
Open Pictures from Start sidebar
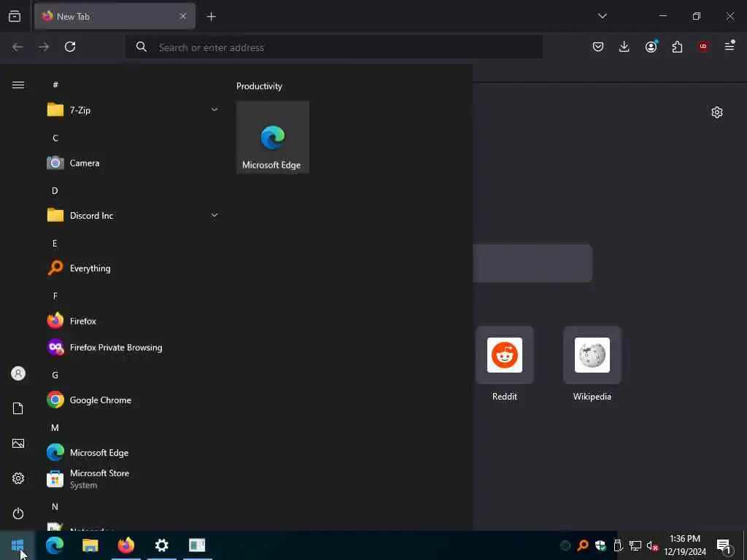tap(18, 443)
